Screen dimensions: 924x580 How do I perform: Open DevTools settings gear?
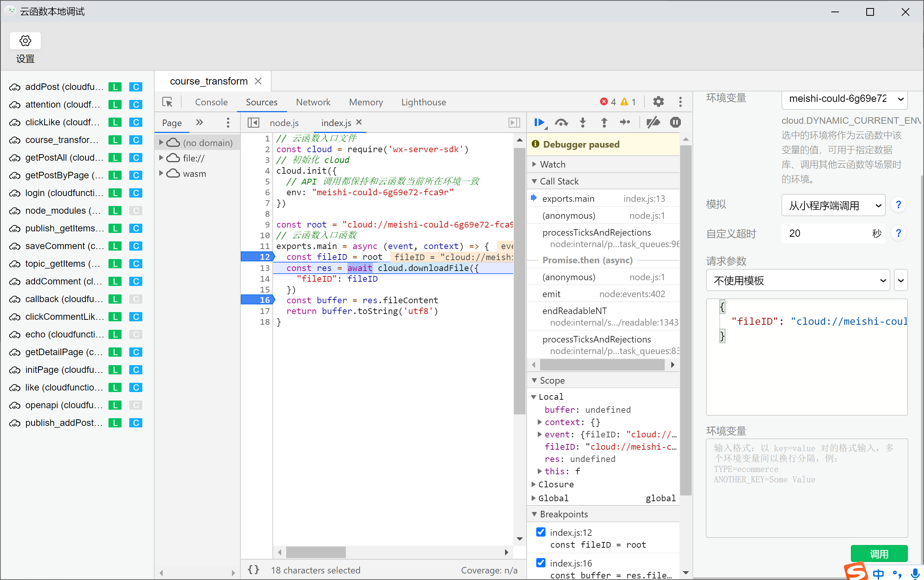pyautogui.click(x=658, y=102)
